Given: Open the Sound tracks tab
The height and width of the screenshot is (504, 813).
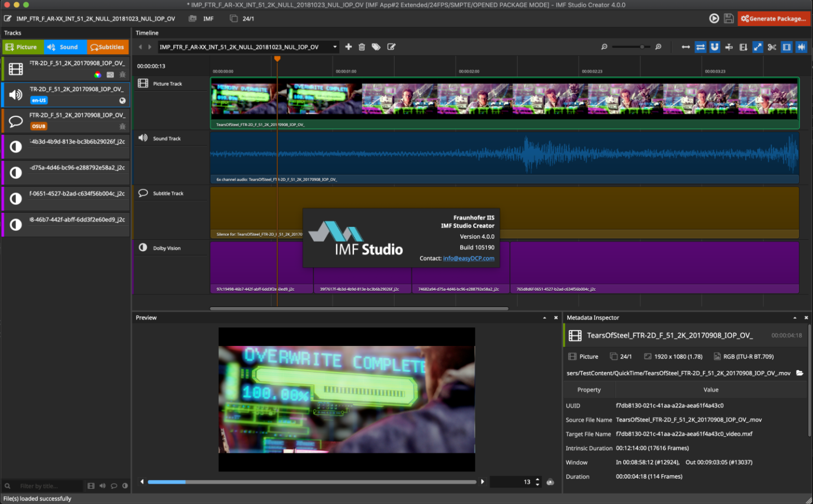Looking at the screenshot, I should coord(65,47).
